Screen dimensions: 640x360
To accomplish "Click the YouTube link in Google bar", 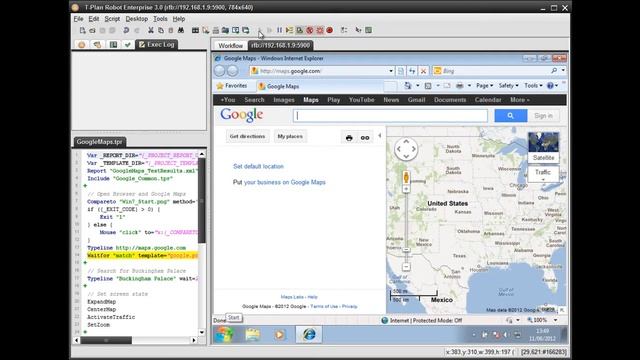I will [362, 100].
